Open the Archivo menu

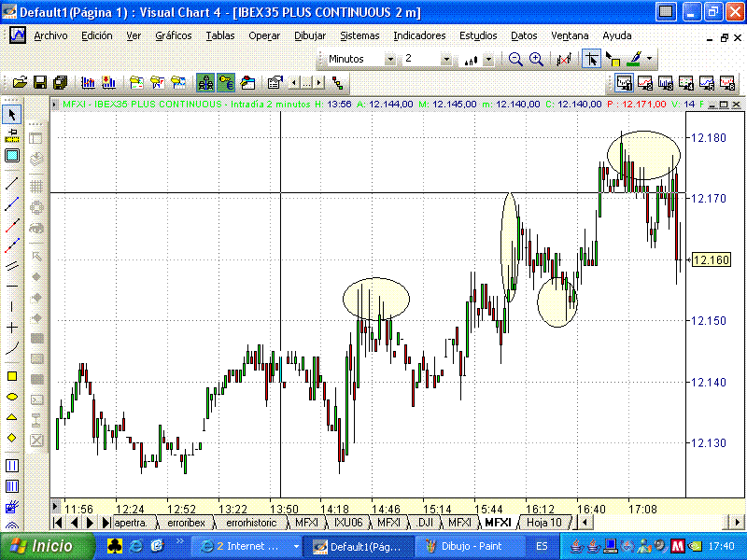pos(50,35)
